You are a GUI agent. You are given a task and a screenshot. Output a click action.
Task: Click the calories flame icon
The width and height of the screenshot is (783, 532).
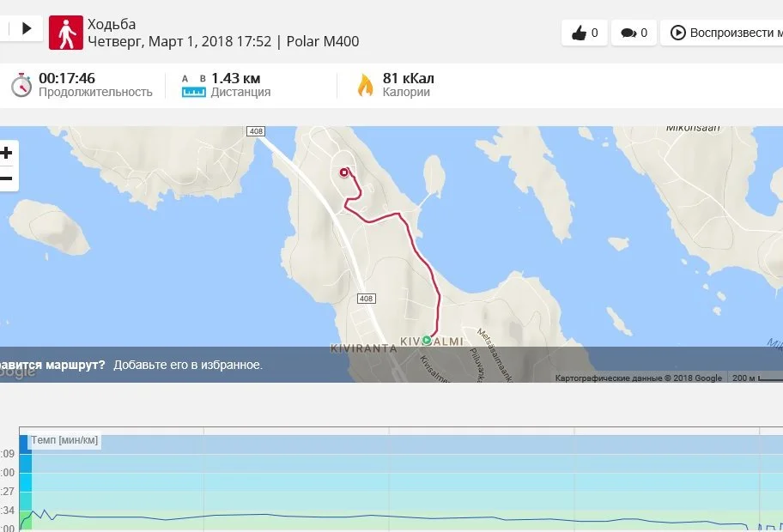pyautogui.click(x=366, y=85)
